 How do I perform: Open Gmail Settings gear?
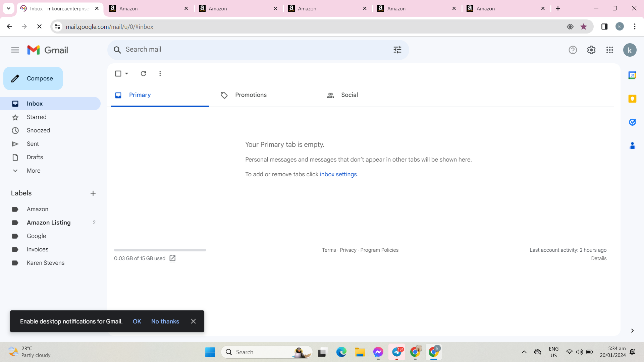591,50
